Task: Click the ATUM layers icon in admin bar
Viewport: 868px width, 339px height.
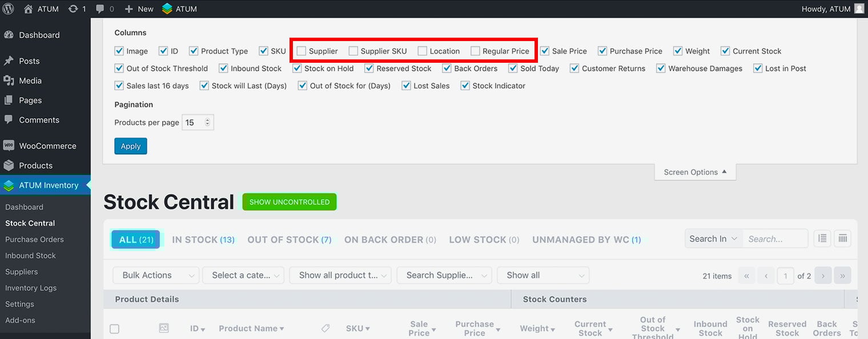Action: (x=167, y=9)
